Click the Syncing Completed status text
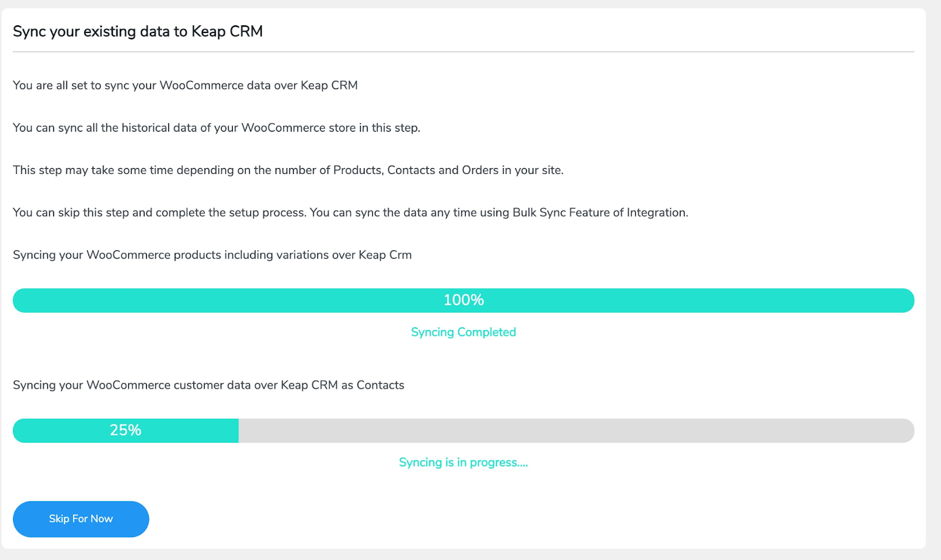 click(x=463, y=332)
